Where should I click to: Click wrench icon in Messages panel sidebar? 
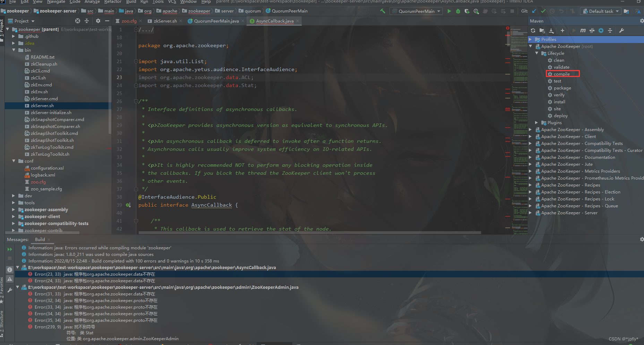(10, 290)
